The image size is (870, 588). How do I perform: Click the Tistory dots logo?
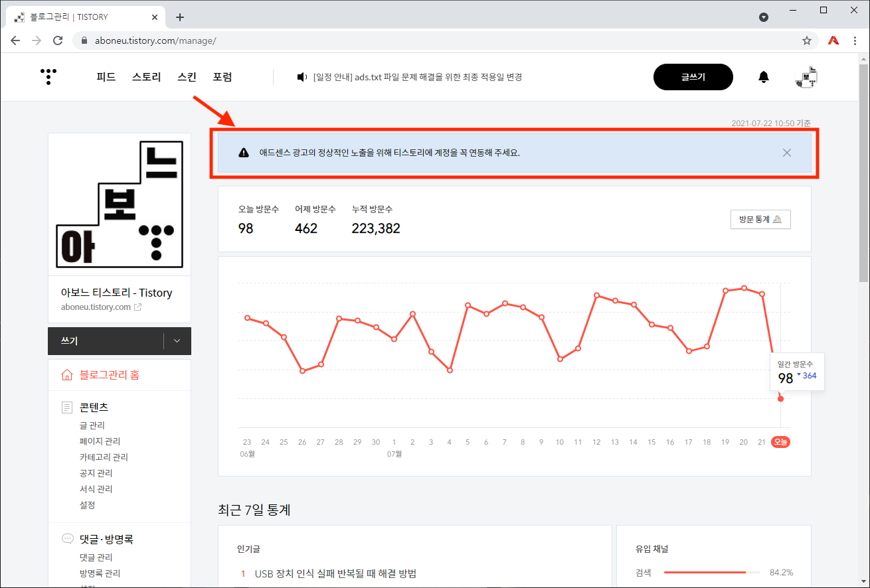48,77
